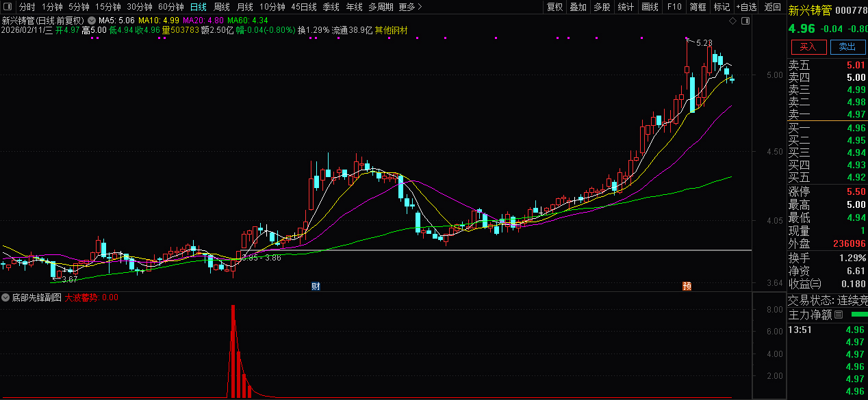
Task: Click the 其他钢材 sector link
Action: (392, 30)
